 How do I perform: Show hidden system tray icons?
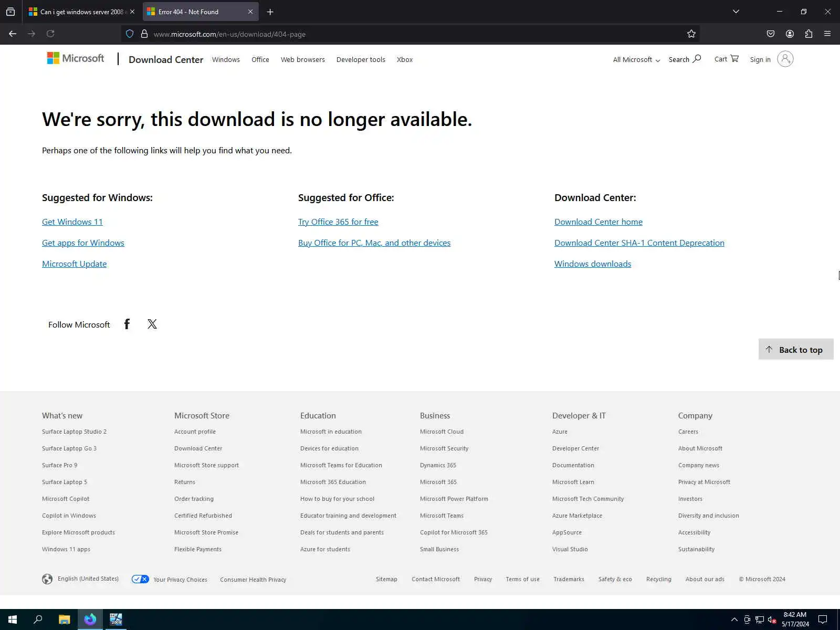point(734,619)
